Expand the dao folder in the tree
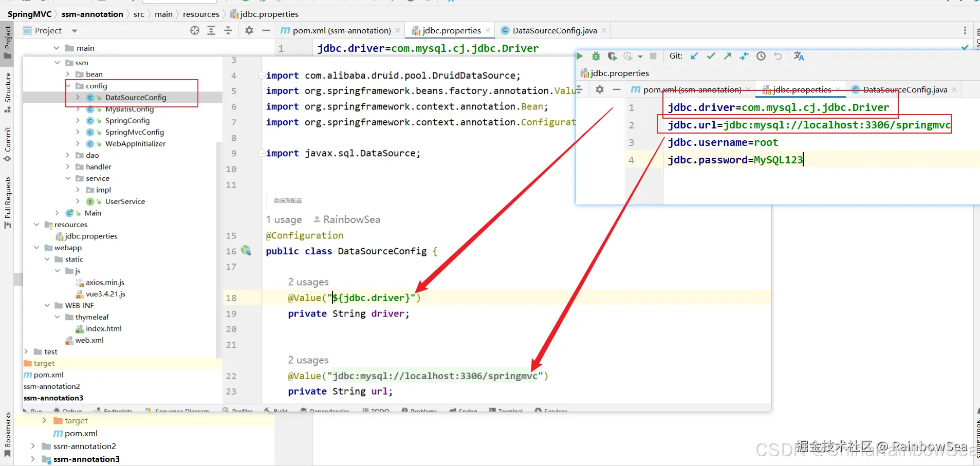This screenshot has height=466, width=980. tap(68, 155)
